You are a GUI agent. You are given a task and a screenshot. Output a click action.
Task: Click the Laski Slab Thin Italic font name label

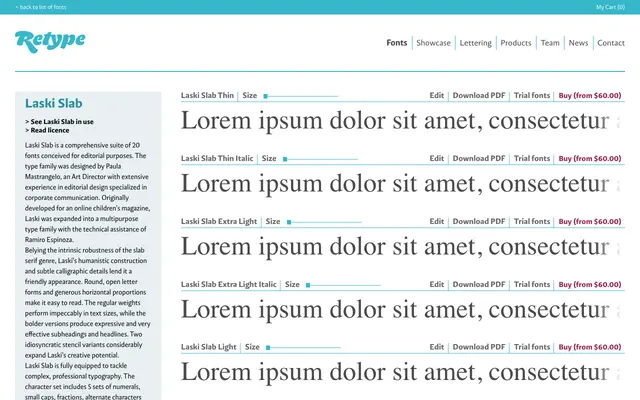pos(217,158)
